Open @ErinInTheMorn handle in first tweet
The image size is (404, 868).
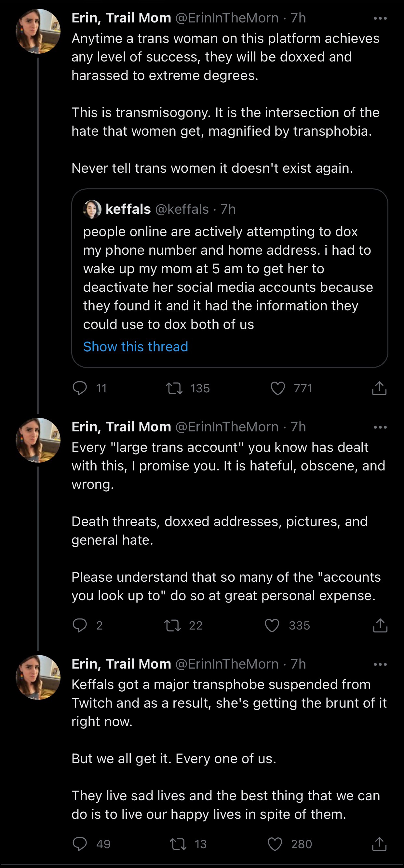click(227, 18)
